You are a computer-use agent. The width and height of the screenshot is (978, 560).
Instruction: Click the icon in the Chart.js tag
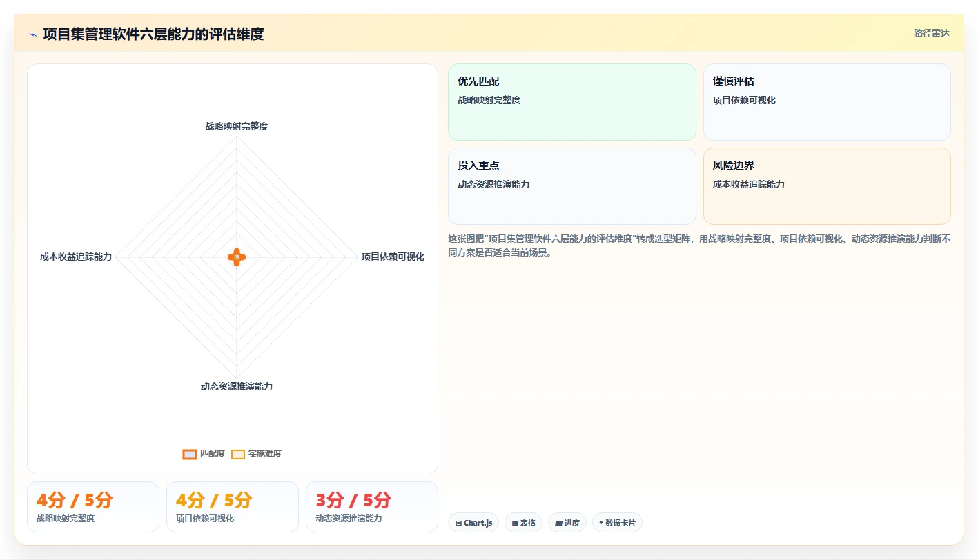click(459, 523)
